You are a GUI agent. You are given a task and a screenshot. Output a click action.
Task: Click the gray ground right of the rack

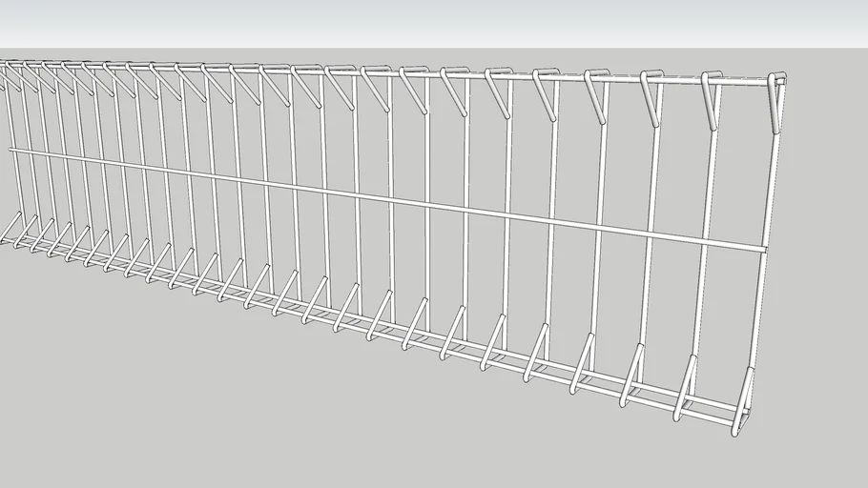pyautogui.click(x=825, y=286)
